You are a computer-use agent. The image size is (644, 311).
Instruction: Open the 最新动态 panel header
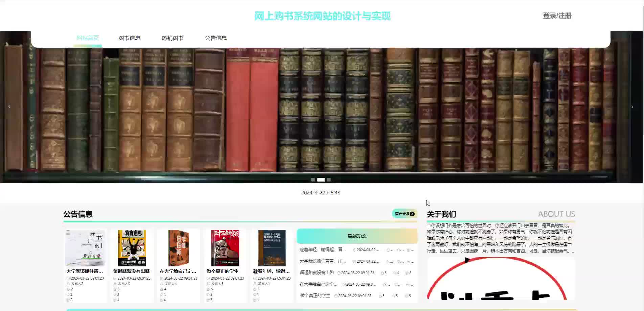357,236
